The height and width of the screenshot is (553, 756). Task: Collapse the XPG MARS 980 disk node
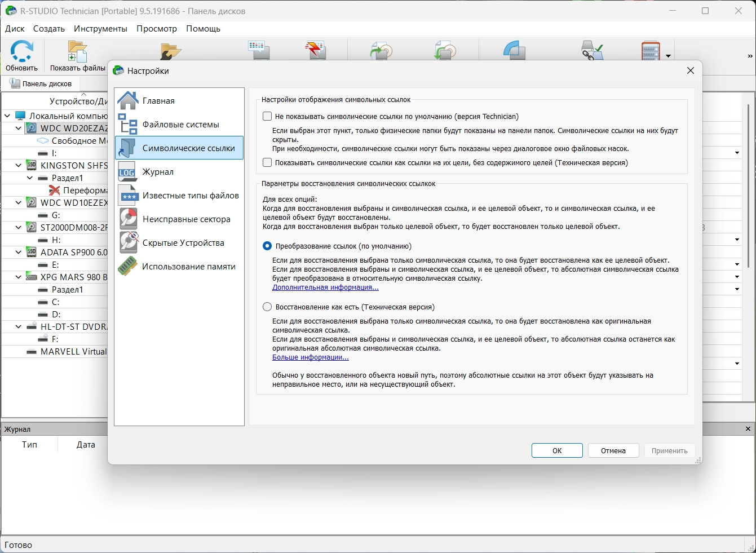(19, 277)
